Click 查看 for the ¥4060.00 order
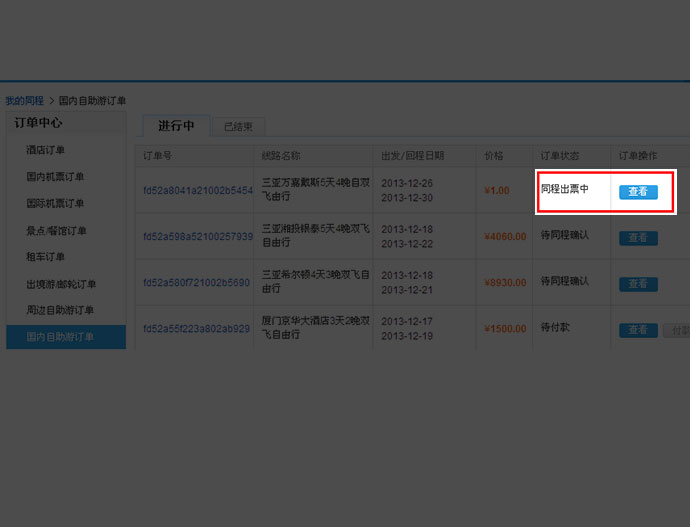This screenshot has height=527, width=690. tap(638, 238)
